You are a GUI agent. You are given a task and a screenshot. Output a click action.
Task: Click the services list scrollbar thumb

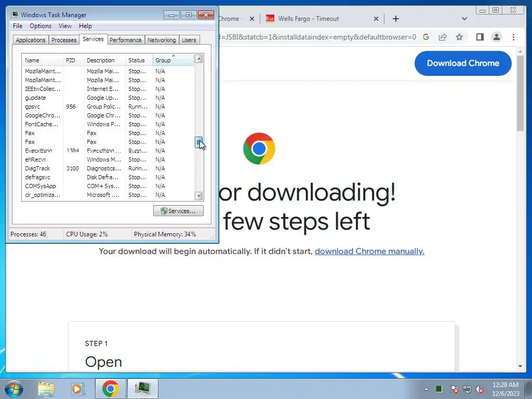(x=199, y=142)
